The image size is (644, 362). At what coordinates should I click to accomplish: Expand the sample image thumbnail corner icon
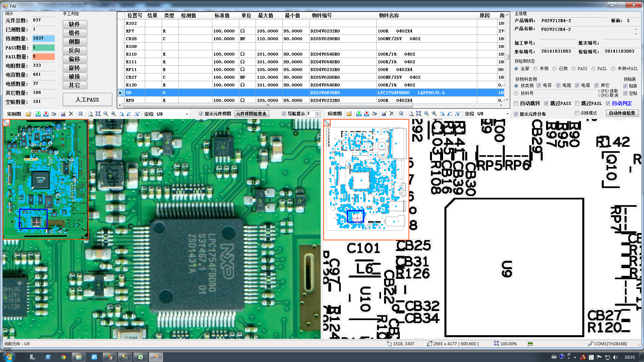6,123
